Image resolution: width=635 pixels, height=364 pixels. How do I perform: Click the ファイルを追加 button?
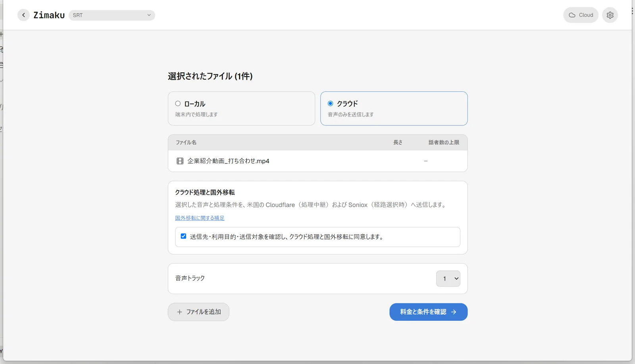coord(198,312)
